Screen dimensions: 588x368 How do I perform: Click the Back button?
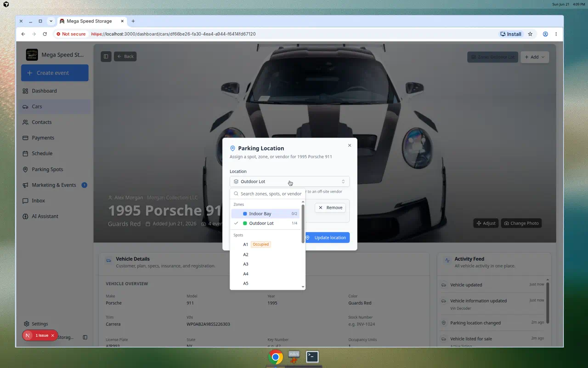pyautogui.click(x=125, y=57)
